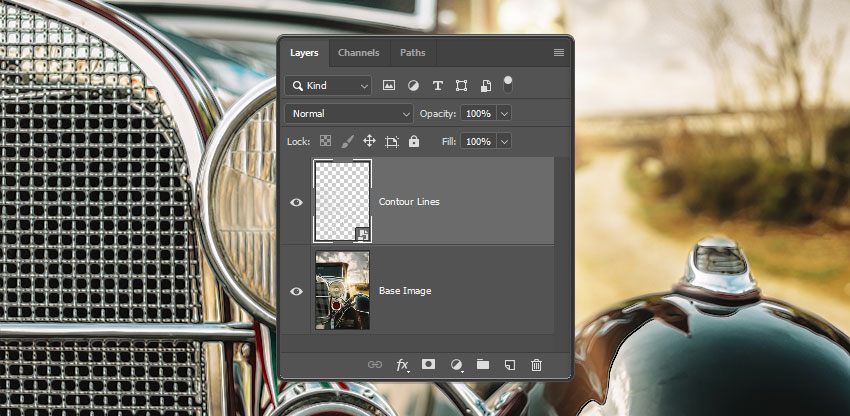This screenshot has width=850, height=416.
Task: Create a new group
Action: point(483,364)
